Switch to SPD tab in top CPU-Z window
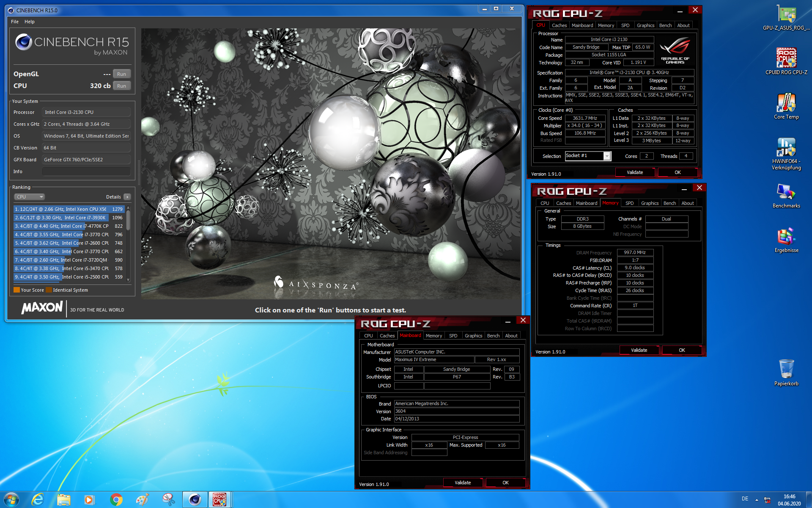The width and height of the screenshot is (812, 508). 625,25
